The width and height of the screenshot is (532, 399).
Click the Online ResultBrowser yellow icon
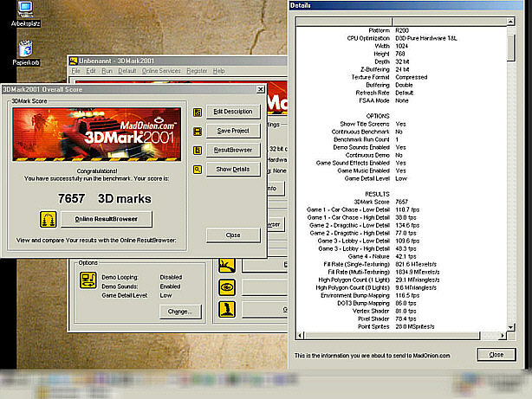click(x=49, y=219)
